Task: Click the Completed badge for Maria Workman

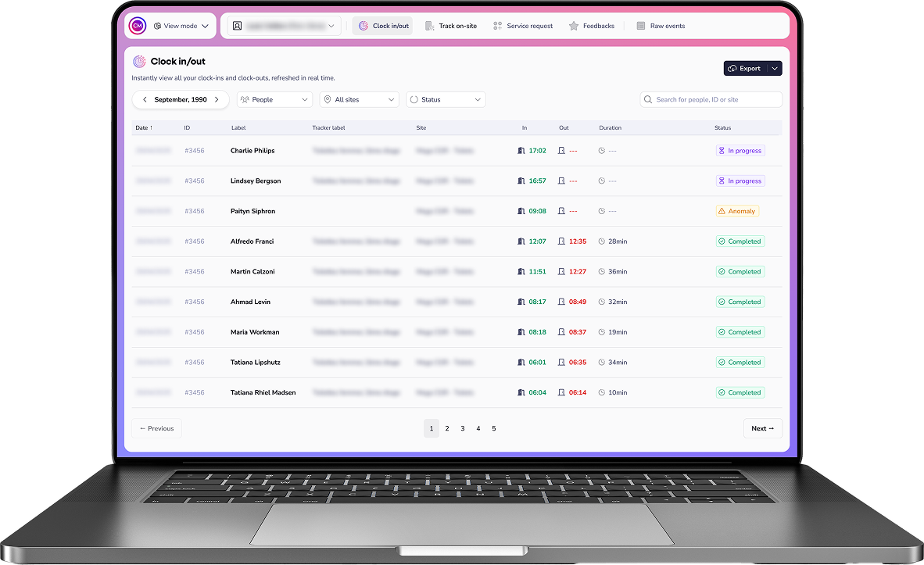Action: 740,332
